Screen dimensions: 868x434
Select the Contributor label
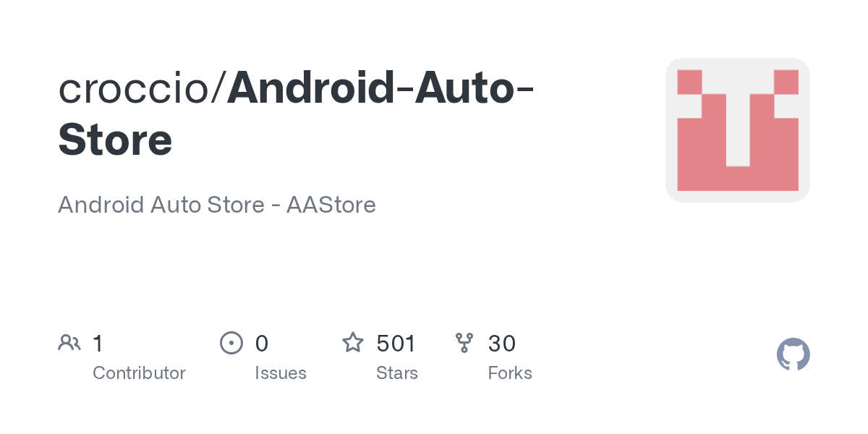point(139,373)
